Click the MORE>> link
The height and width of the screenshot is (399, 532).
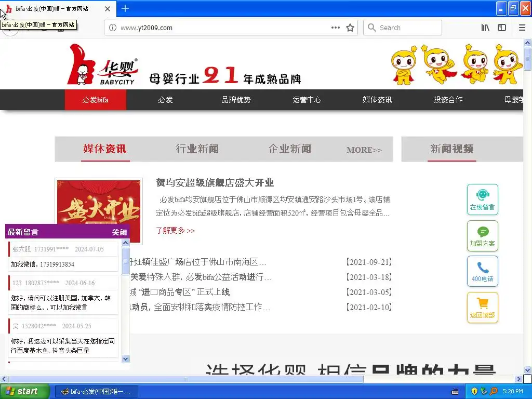click(364, 150)
